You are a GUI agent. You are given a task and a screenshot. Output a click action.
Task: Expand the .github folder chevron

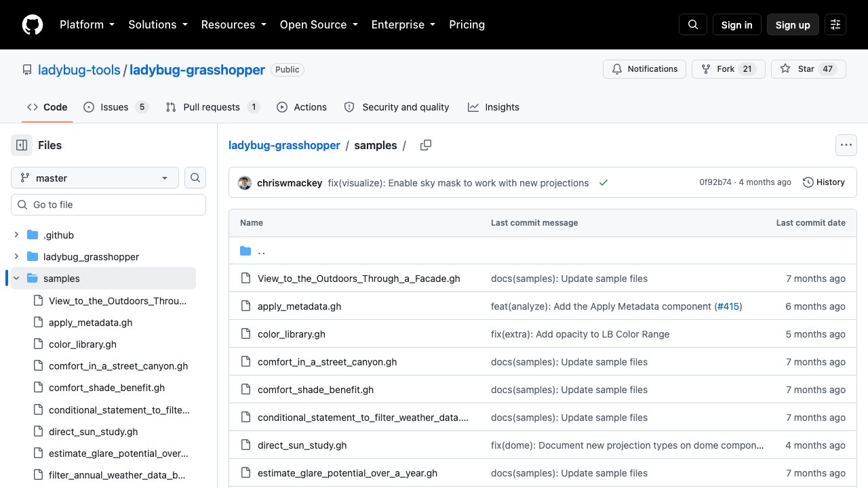point(16,235)
